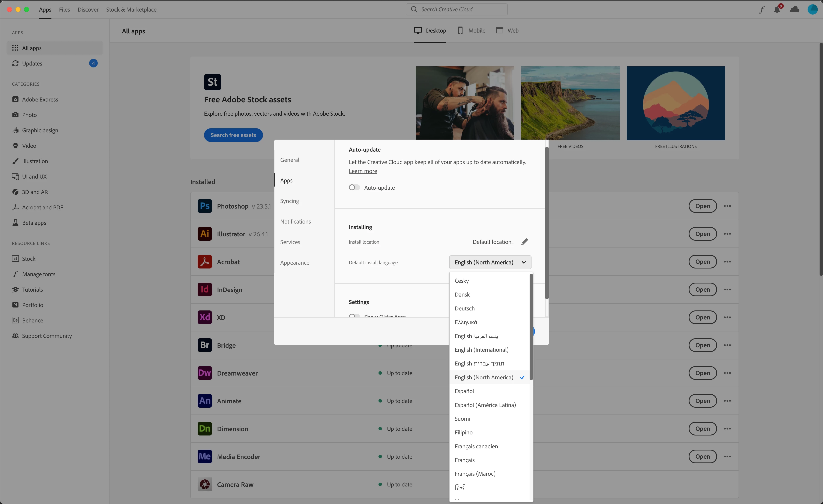Viewport: 823px width, 504px height.
Task: Switch to the Mobile apps tab
Action: 471,30
